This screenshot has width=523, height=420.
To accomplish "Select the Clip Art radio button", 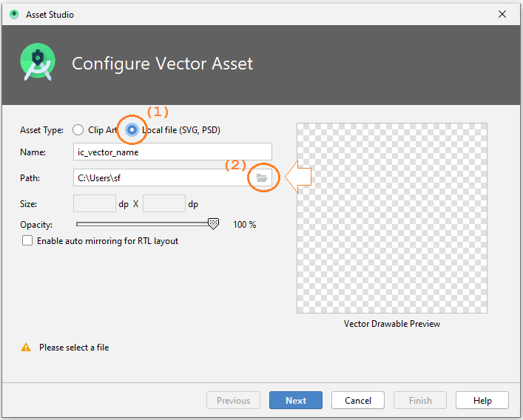I will coord(78,129).
